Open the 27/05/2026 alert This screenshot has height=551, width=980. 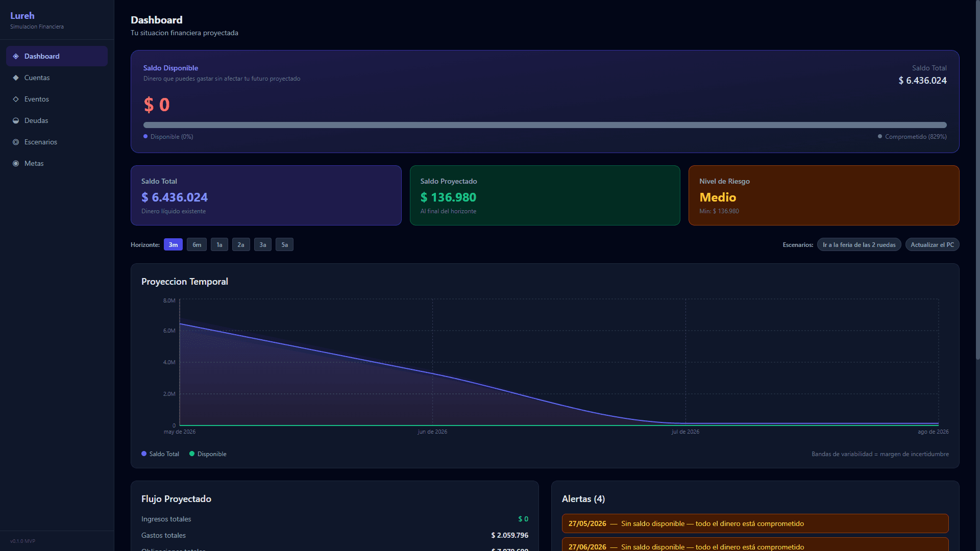(755, 523)
